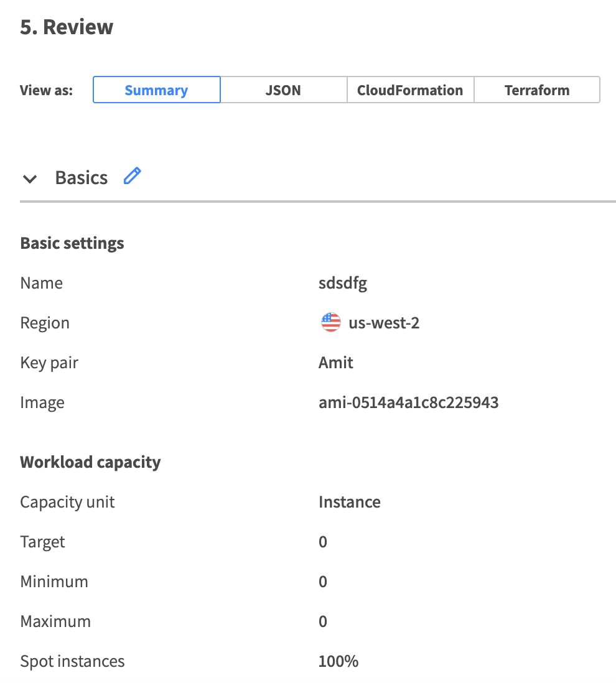Click the Workload capacity heading

90,462
